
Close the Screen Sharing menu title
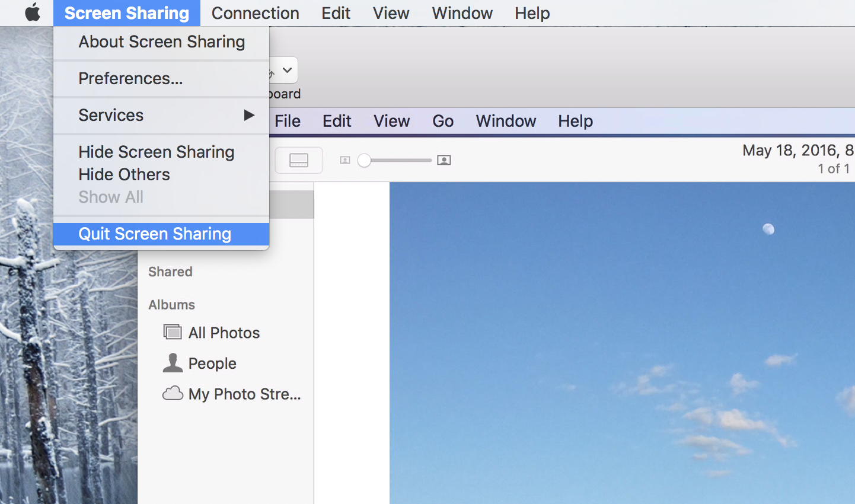tap(127, 13)
